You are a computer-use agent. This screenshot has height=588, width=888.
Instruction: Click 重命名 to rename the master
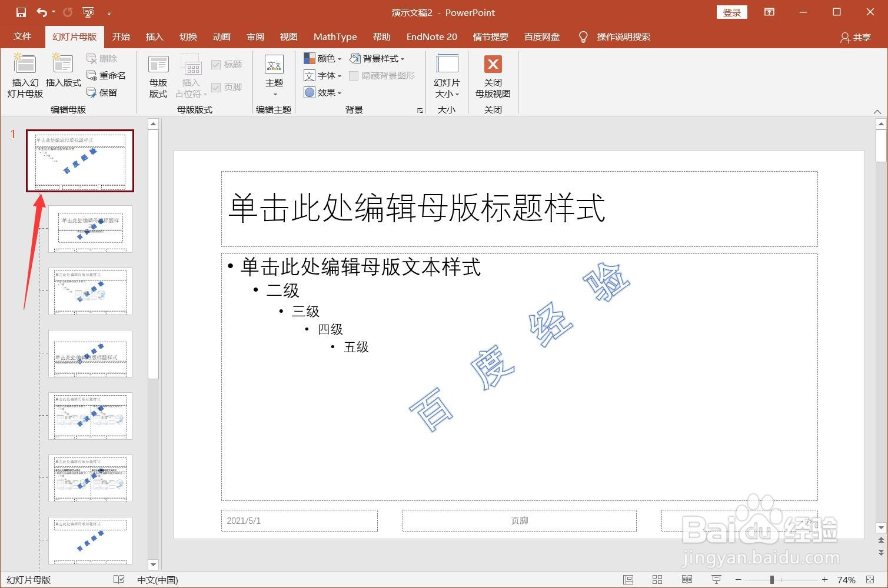(107, 75)
